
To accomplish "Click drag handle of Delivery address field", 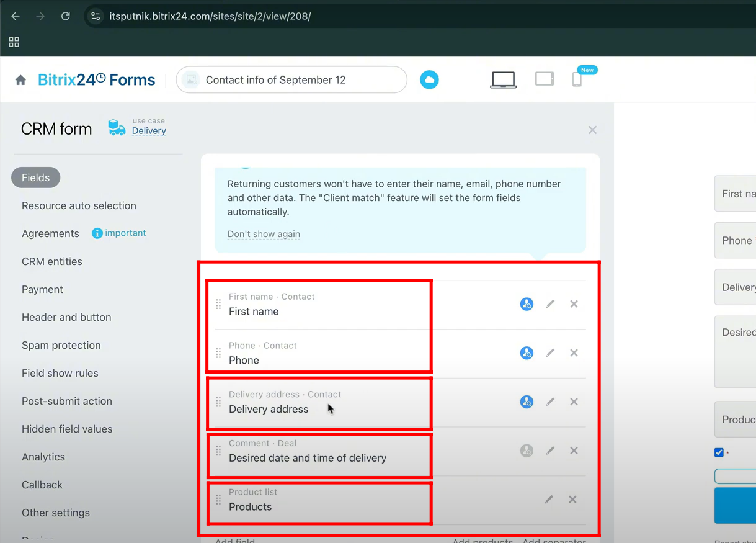I will (218, 402).
